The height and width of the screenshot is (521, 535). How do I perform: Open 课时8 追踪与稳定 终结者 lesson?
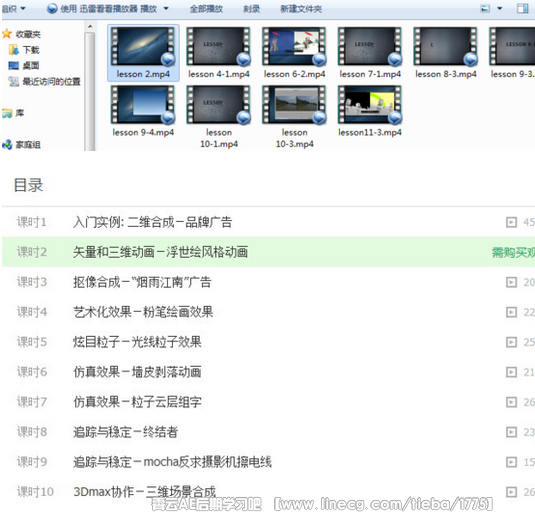click(x=269, y=432)
